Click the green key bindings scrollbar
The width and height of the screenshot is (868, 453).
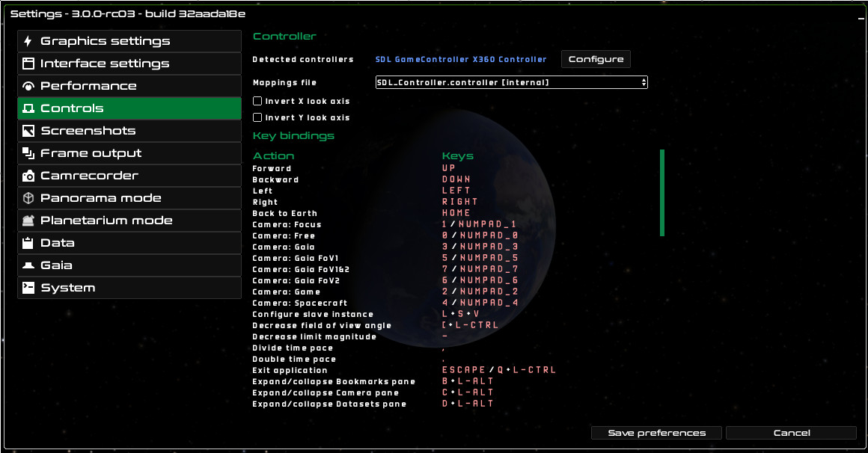(x=662, y=193)
